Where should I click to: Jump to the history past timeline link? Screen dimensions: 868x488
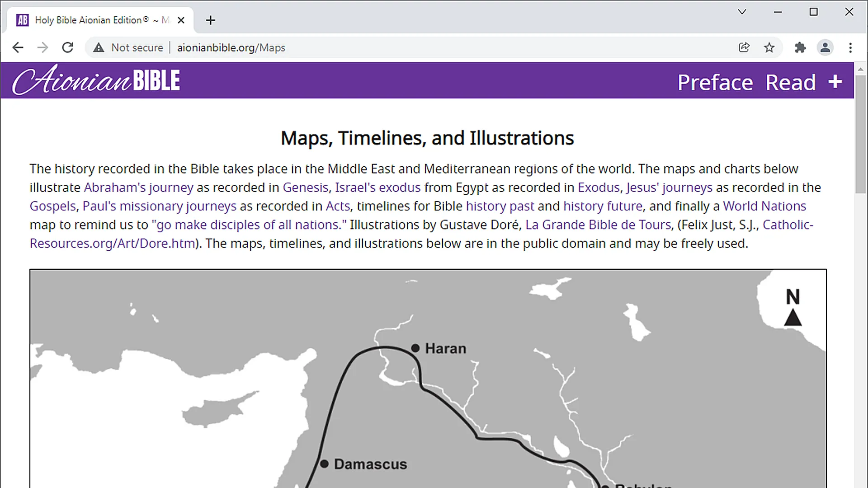click(500, 206)
